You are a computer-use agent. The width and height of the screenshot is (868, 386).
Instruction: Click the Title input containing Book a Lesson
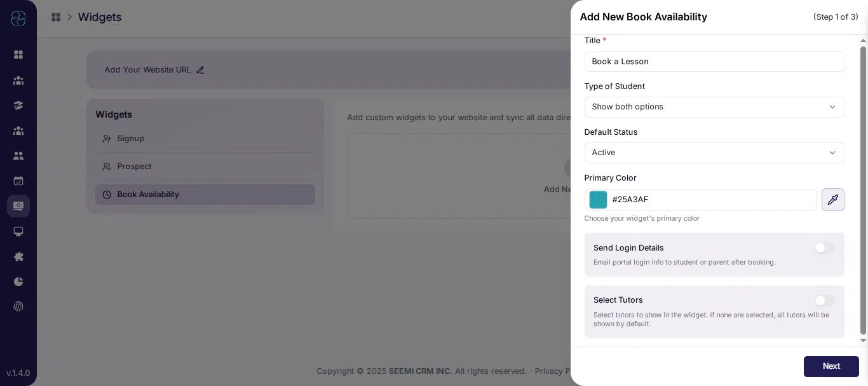point(714,62)
